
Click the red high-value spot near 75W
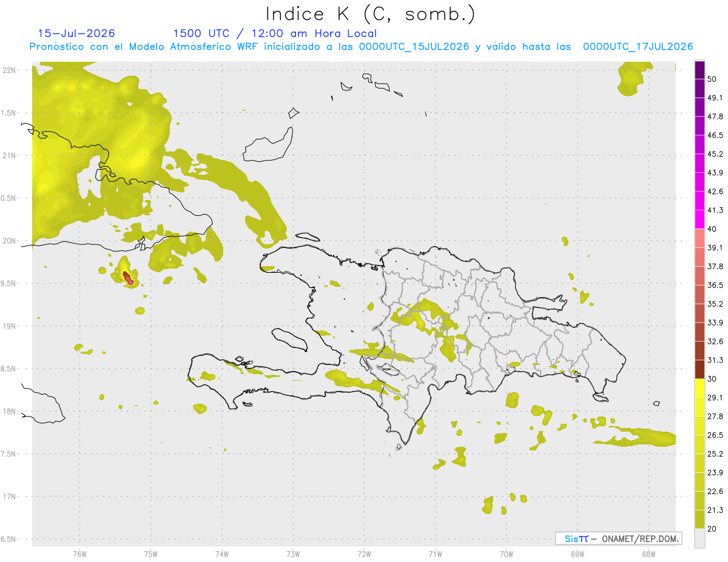(129, 278)
